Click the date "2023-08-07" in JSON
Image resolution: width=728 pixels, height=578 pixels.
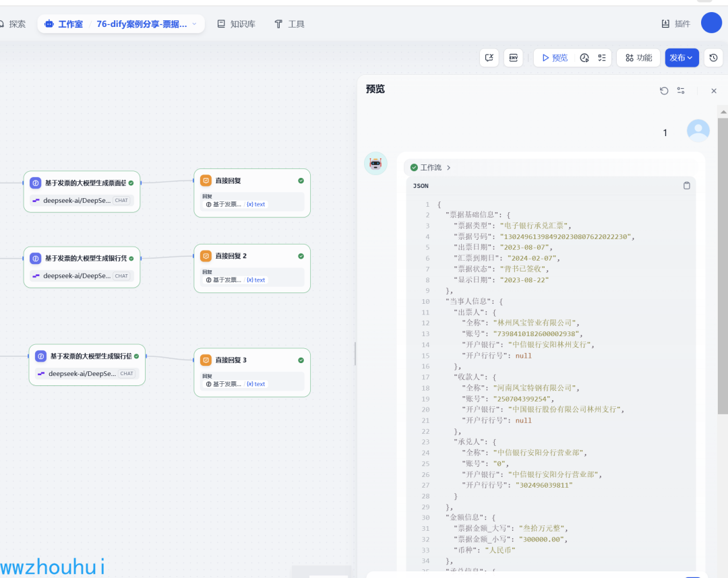[x=526, y=247]
